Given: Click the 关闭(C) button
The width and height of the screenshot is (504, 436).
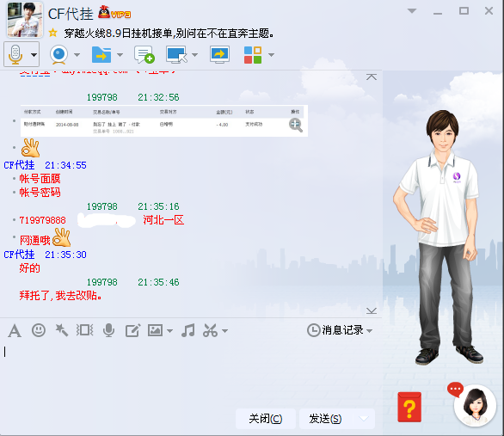Looking at the screenshot, I should (266, 419).
